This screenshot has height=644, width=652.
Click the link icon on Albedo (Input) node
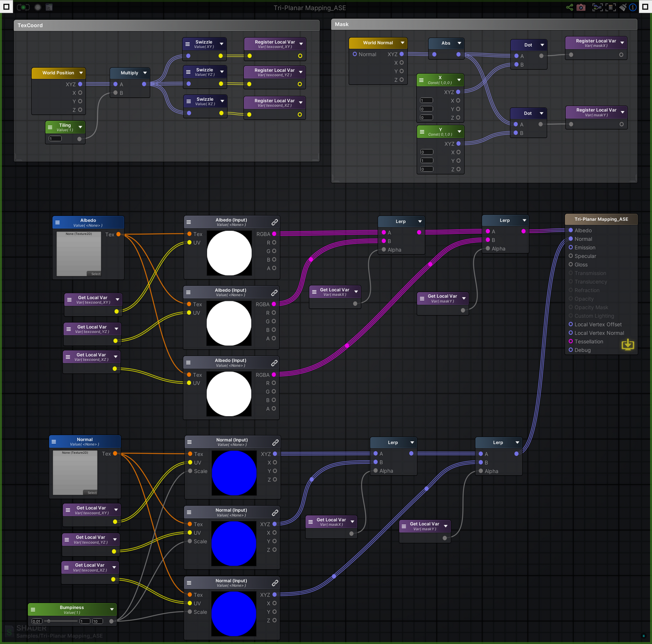[x=274, y=222]
